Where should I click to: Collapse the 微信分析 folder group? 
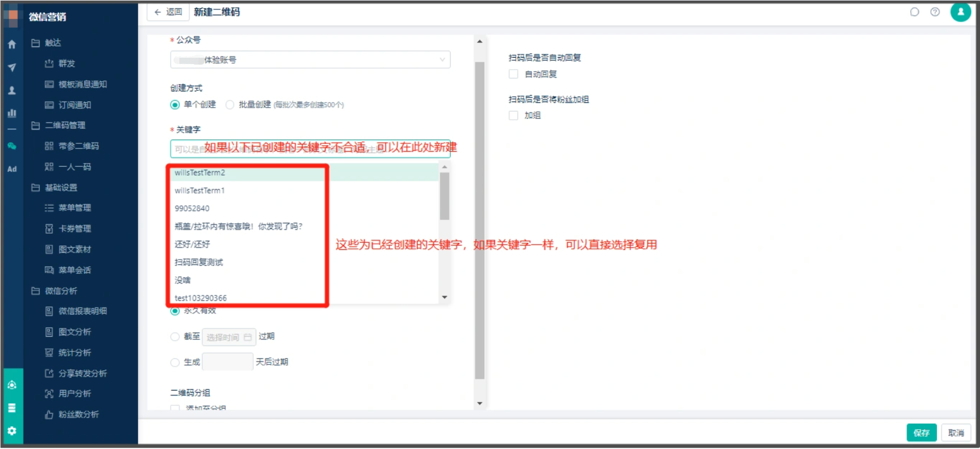54,291
